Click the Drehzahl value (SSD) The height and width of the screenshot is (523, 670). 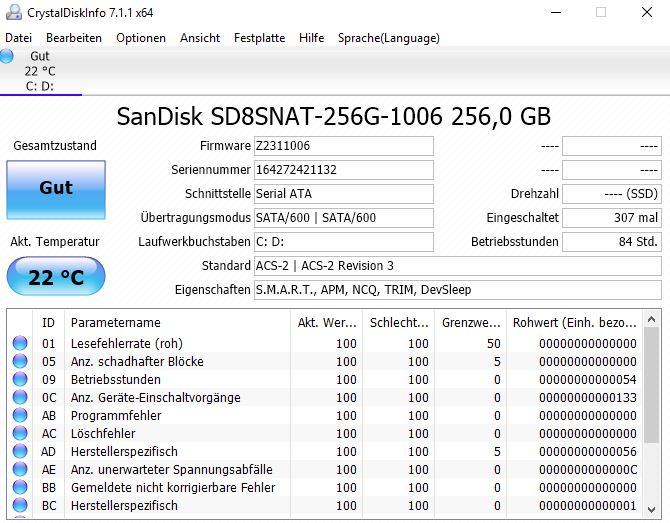tap(612, 194)
